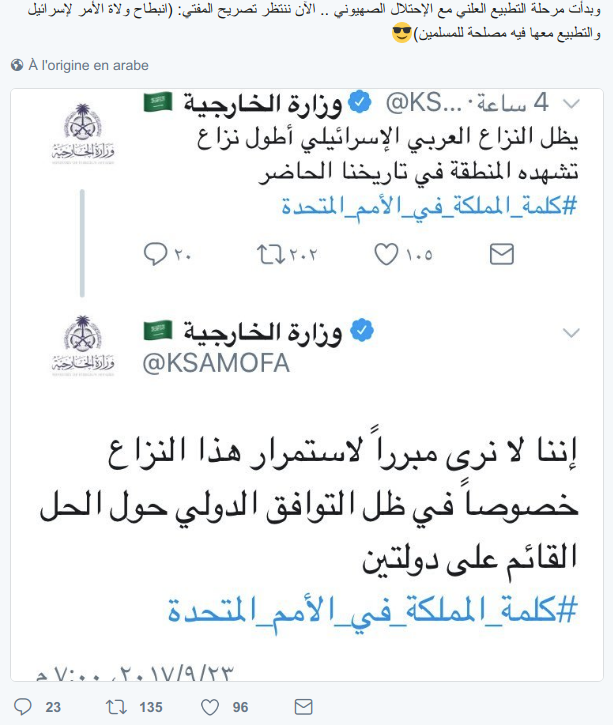Click 'À l'origine en arabe' translation link
This screenshot has width=613, height=725.
click(88, 65)
